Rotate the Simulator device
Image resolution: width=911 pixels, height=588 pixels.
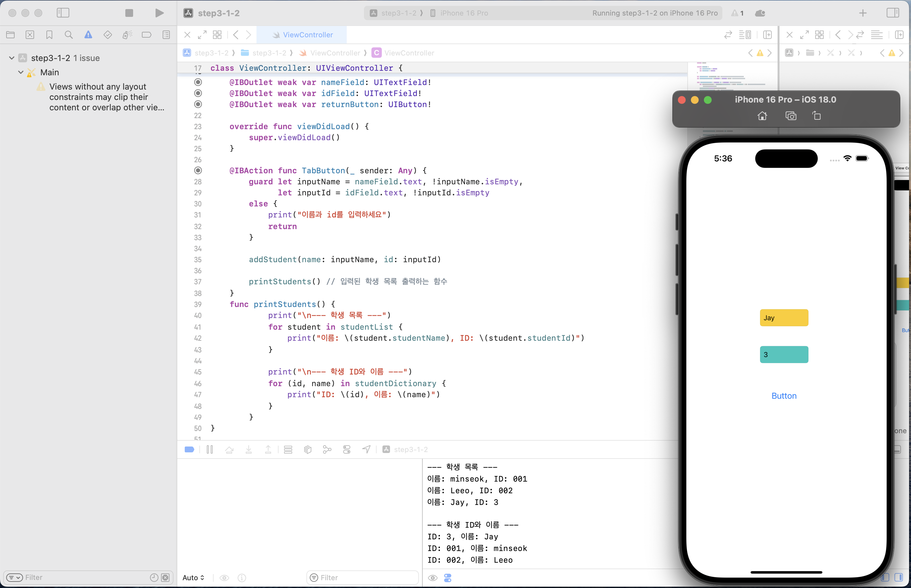click(816, 116)
